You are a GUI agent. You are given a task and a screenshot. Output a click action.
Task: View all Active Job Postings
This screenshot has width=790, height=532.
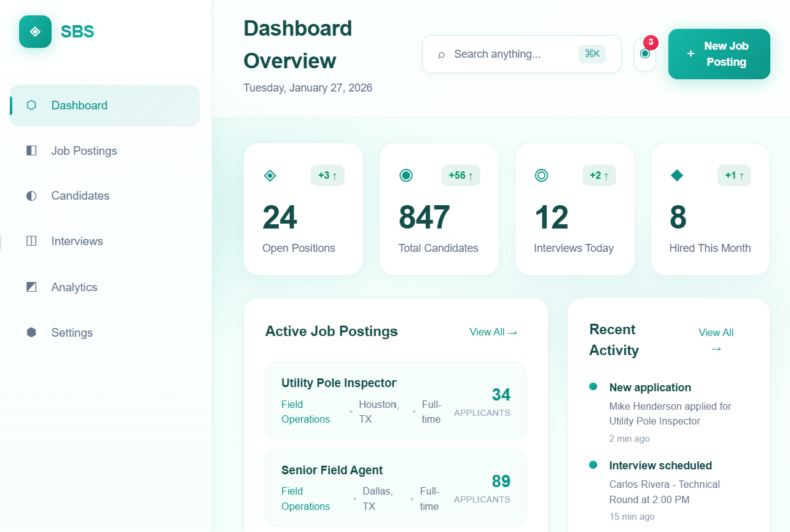(x=493, y=332)
